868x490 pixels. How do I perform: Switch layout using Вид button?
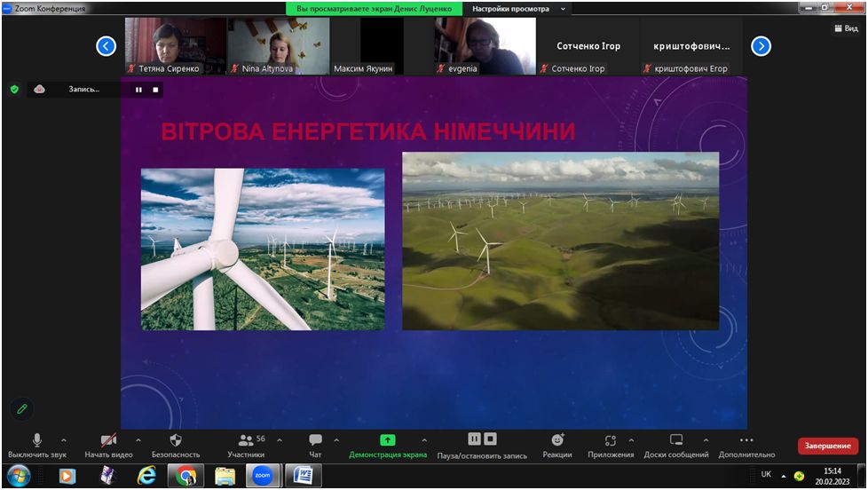pos(847,28)
